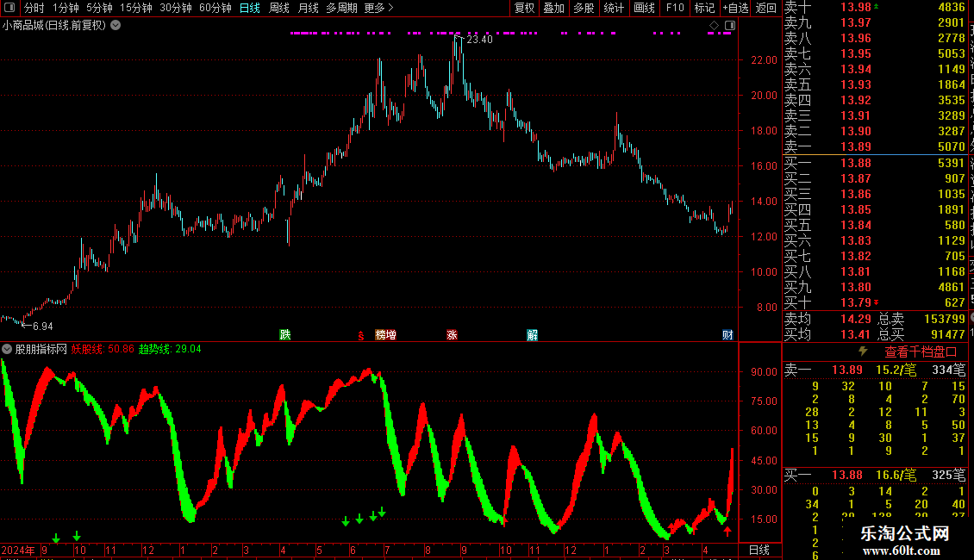Open the 多股 multi-stock view
Viewport: 974px width, 560px height.
pyautogui.click(x=584, y=8)
